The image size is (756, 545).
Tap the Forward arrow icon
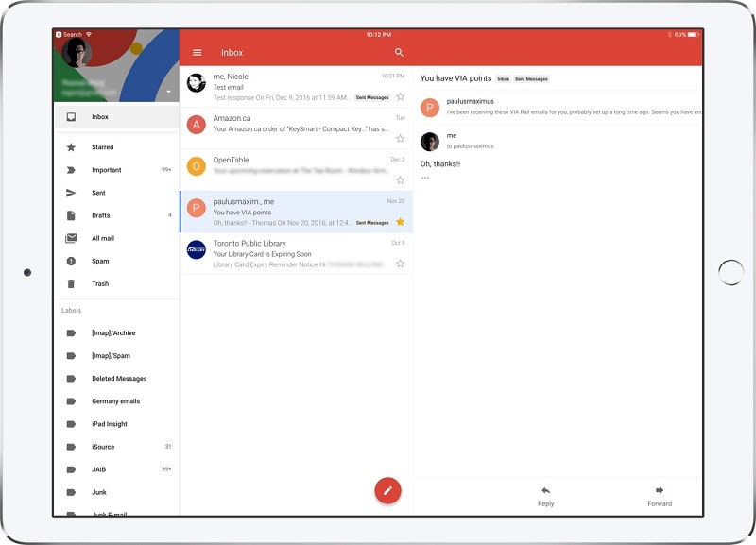(660, 490)
